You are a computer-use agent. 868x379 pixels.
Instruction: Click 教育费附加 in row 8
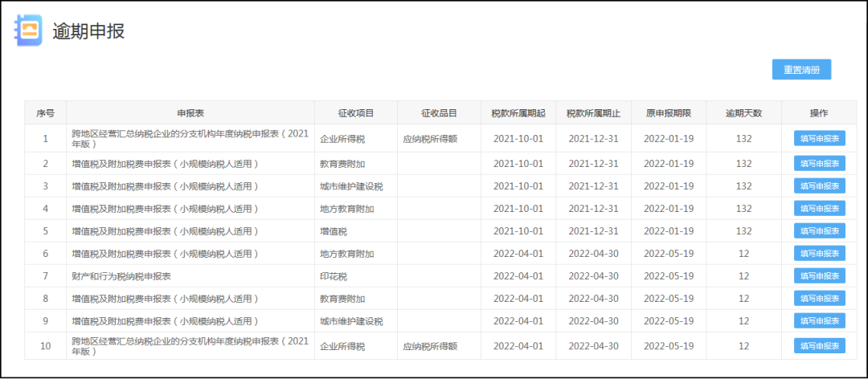click(342, 298)
